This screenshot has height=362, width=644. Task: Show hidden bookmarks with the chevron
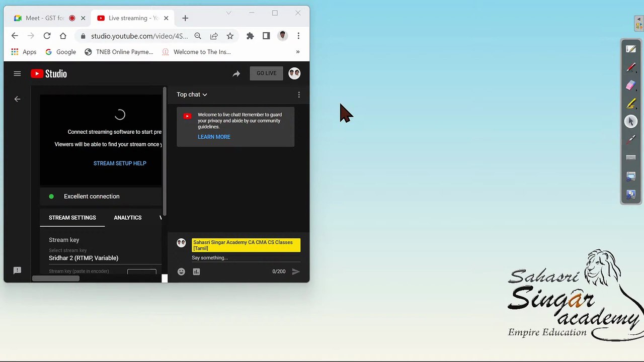click(x=298, y=52)
